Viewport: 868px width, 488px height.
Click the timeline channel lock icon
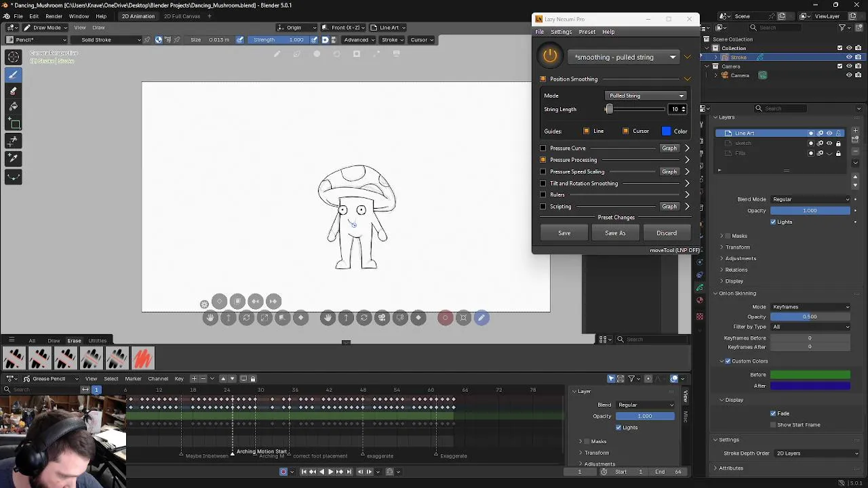[253, 379]
